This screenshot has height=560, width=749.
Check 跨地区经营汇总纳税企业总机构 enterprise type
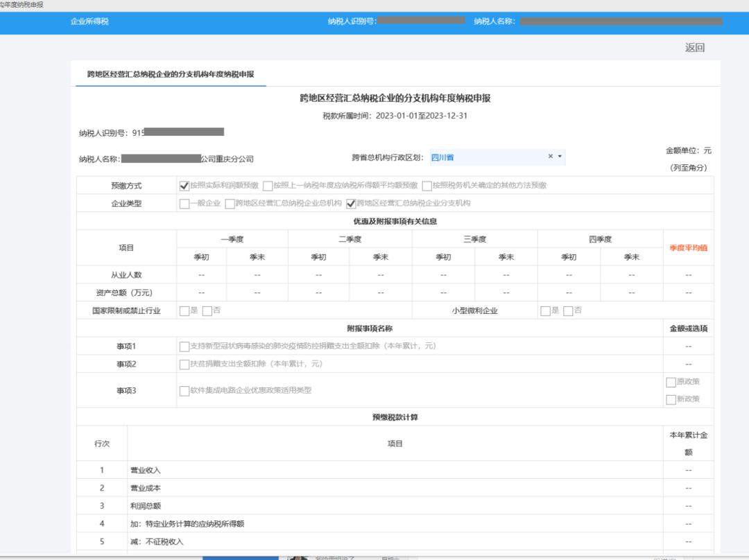(230, 204)
